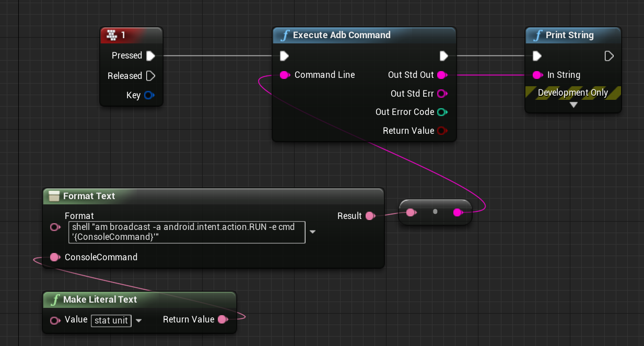Click the Format Text Result pin
644x346 pixels.
(x=370, y=216)
